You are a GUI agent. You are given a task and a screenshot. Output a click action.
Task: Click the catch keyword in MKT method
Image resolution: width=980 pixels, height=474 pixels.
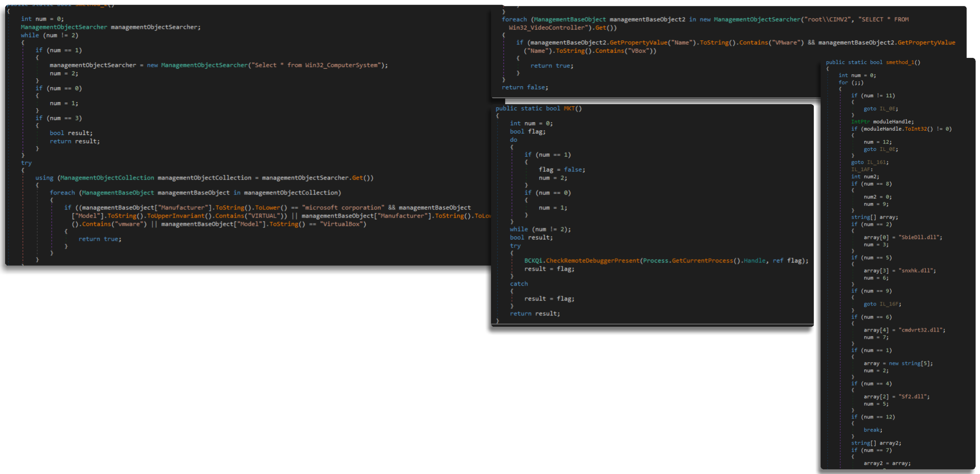[x=518, y=284]
